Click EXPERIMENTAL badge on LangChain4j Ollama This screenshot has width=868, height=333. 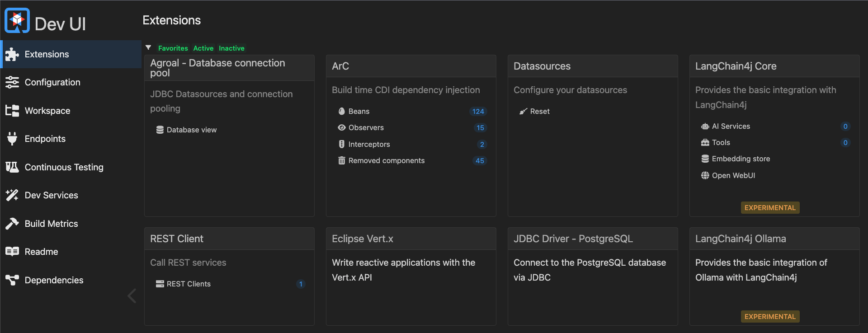pos(770,317)
